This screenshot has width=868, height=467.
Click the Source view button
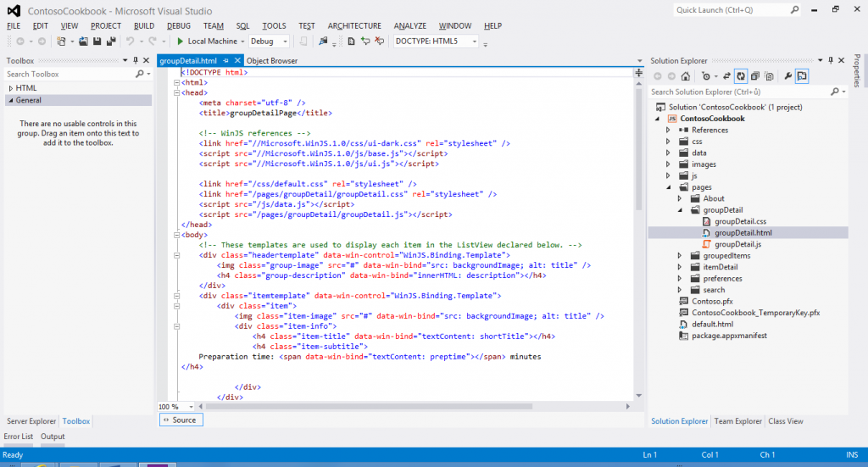180,420
